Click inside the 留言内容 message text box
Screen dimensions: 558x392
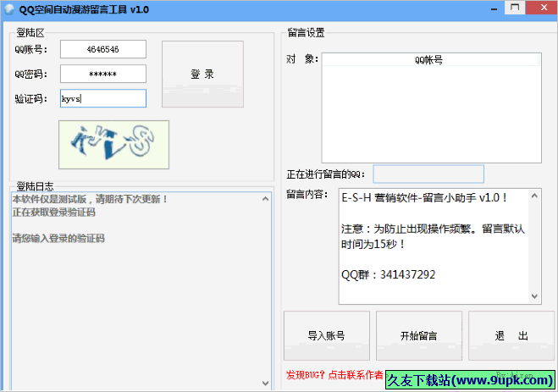click(x=434, y=246)
